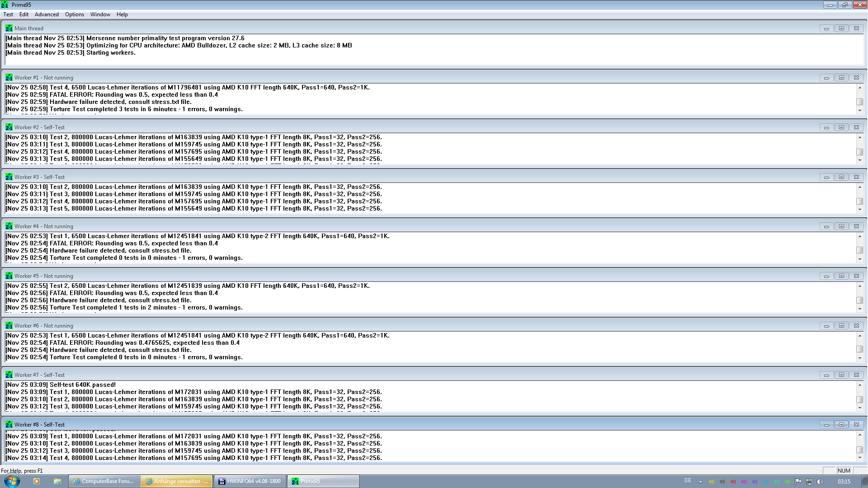Show hidden tray icons arrow
The image size is (868, 488).
tap(700, 482)
